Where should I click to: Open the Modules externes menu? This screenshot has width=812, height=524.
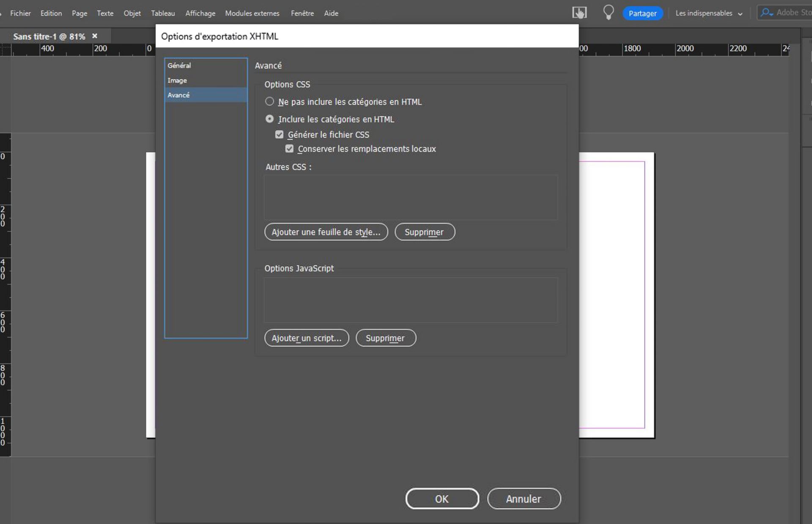[252, 13]
